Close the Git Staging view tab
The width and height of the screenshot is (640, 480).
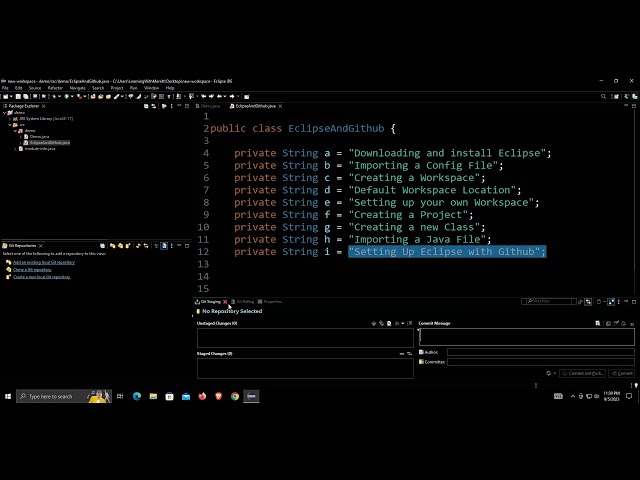225,302
